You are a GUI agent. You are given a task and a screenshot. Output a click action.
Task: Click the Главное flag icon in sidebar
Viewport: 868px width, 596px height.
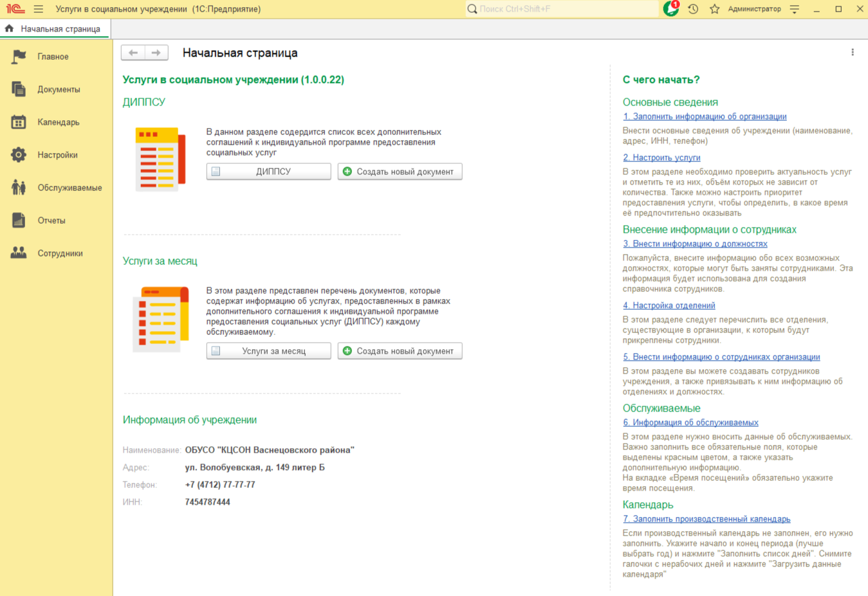[x=19, y=57]
